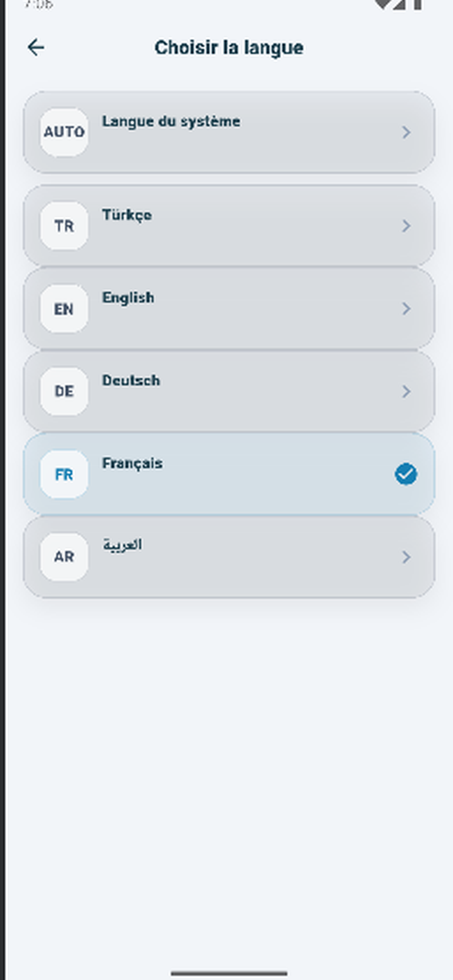Tap the battery icon in status bar
The image size is (453, 980).
pos(418,5)
